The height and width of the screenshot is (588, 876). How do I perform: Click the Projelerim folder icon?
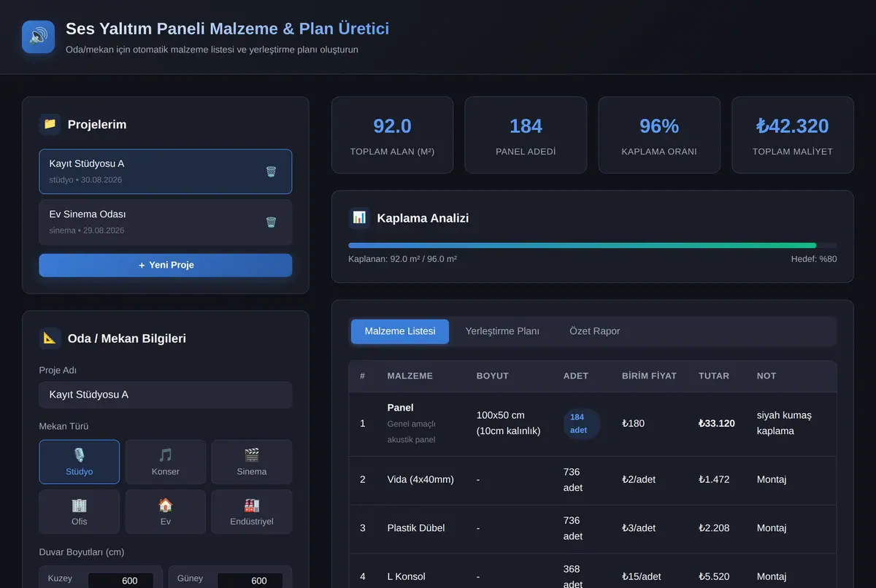[x=50, y=124]
